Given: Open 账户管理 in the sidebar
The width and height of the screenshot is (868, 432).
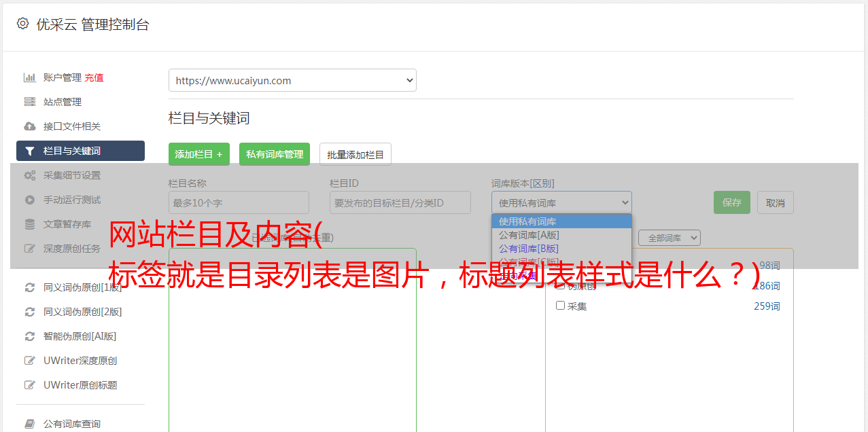Looking at the screenshot, I should point(63,77).
